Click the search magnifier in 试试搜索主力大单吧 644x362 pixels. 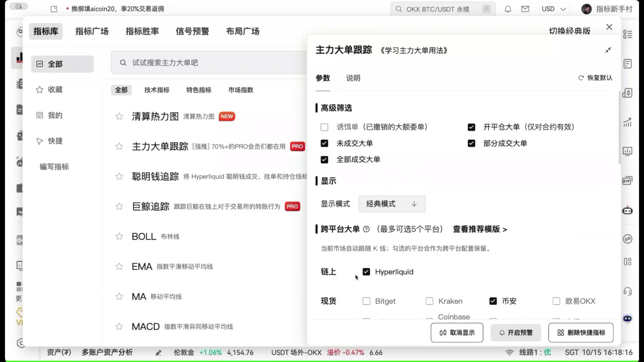tap(123, 63)
